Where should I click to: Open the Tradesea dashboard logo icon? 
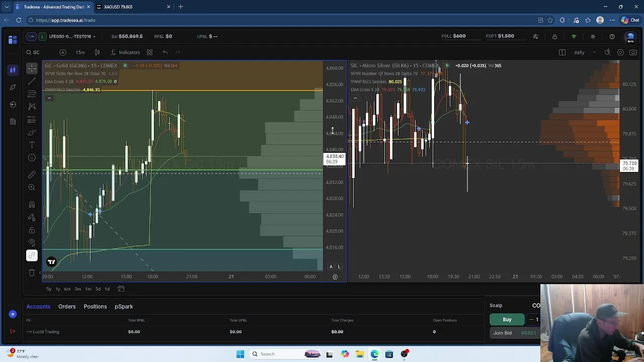13,40
